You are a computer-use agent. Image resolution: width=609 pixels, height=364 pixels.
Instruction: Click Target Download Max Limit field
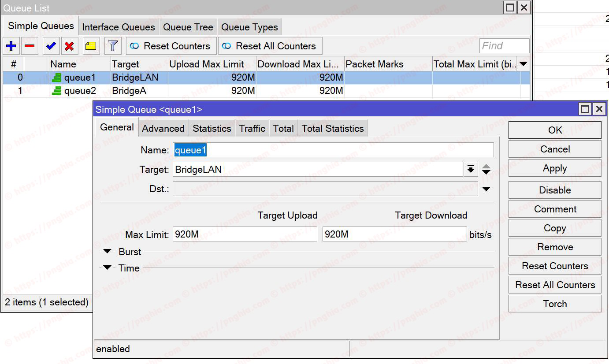pyautogui.click(x=394, y=234)
